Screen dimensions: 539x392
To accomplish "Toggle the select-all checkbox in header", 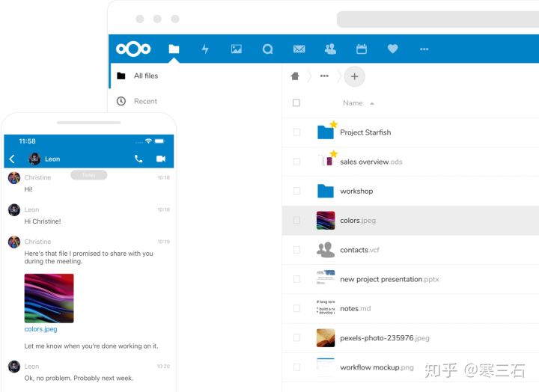I will pos(296,103).
